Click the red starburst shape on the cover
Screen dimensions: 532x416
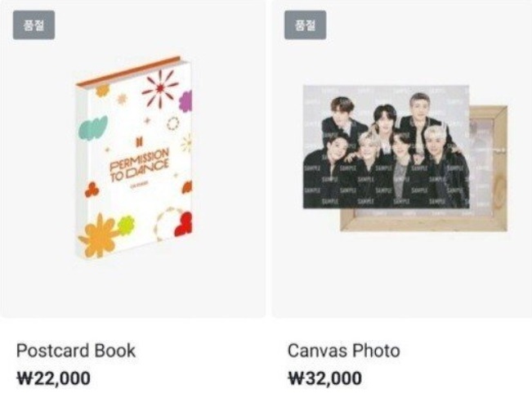coord(160,88)
